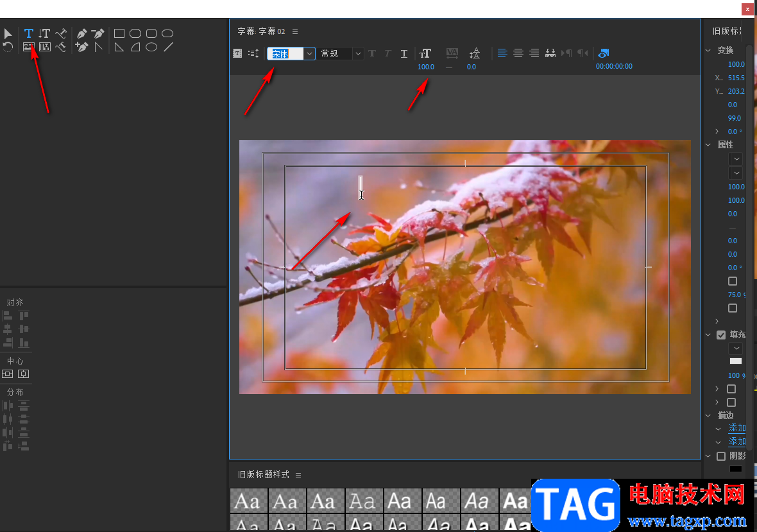Screen dimensions: 757x532
Task: Open Roll/Crawl options icon
Action: click(253, 53)
